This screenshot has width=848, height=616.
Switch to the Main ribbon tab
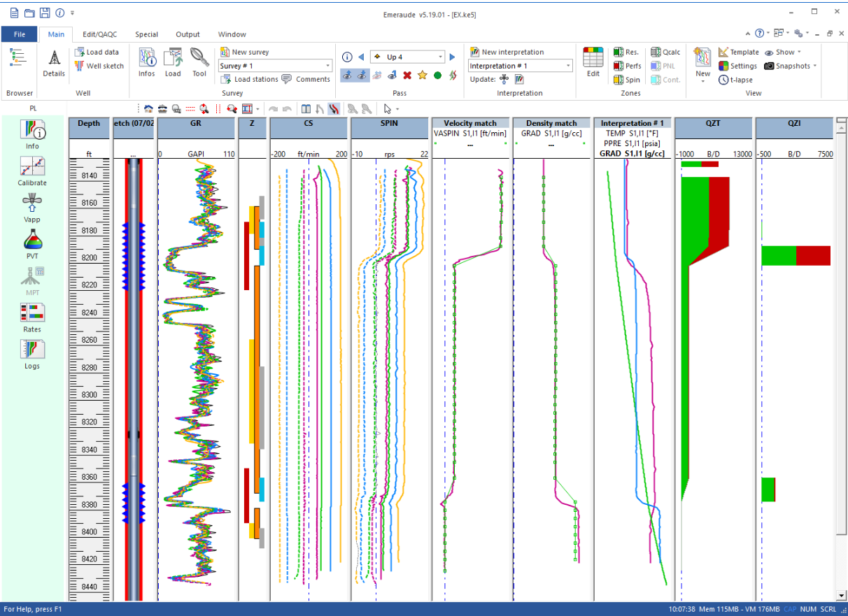click(56, 34)
